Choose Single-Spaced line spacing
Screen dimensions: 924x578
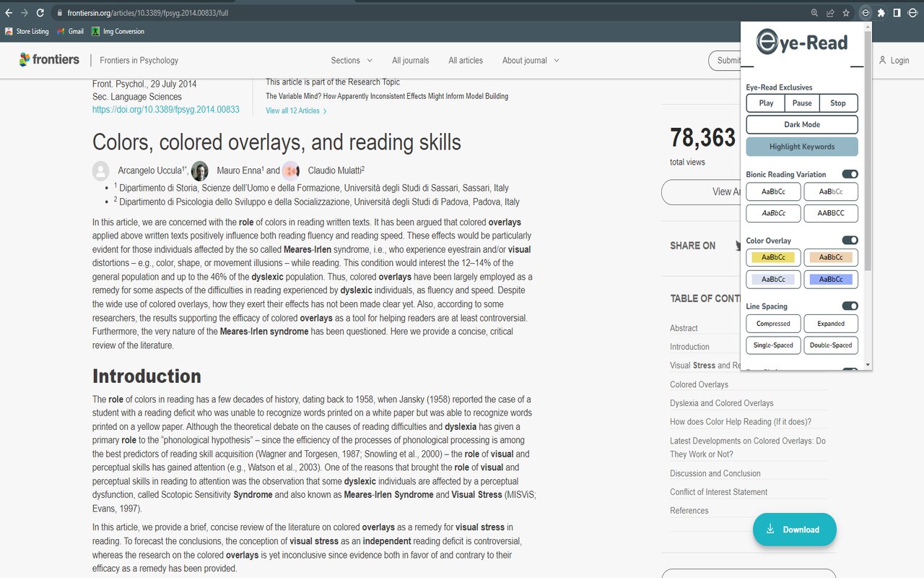773,345
